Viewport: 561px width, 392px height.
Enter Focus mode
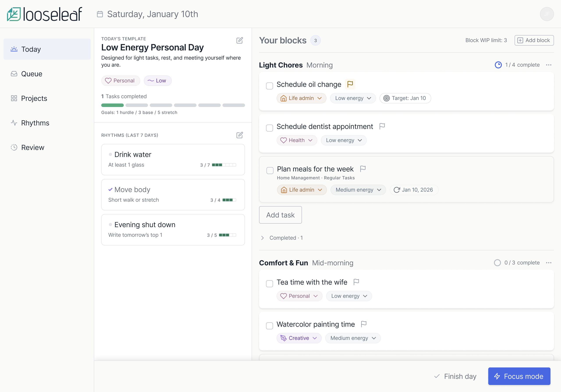519,376
